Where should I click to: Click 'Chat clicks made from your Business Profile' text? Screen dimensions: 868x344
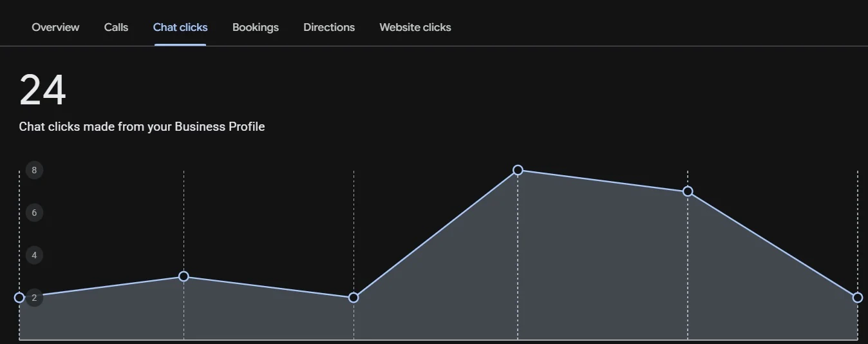pyautogui.click(x=142, y=127)
